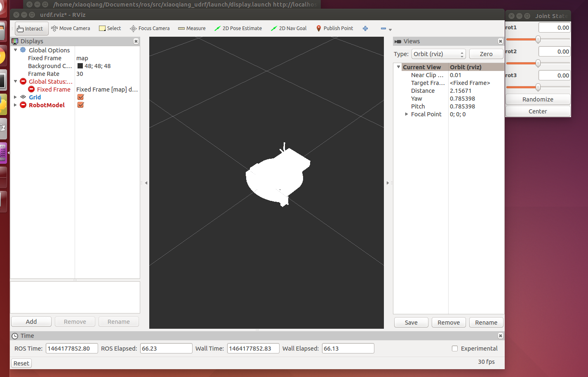Screen dimensions: 588x377
Task: Expand the Grid display node
Action: click(x=16, y=97)
